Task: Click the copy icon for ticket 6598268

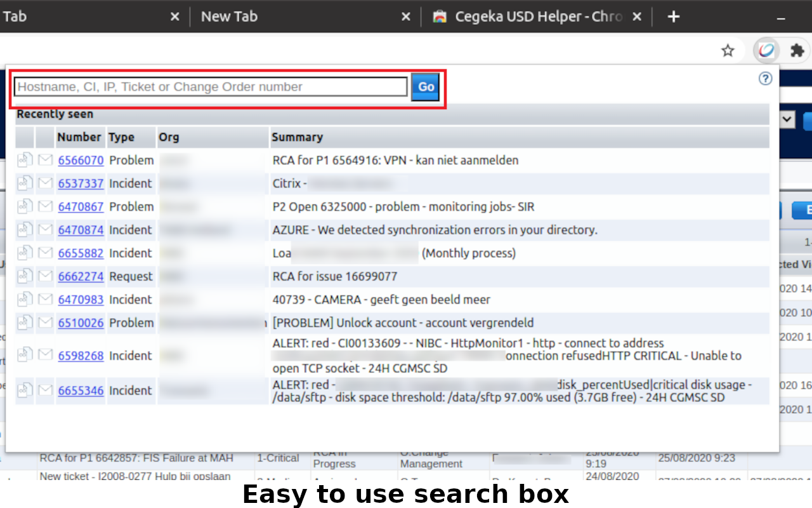Action: 25,355
